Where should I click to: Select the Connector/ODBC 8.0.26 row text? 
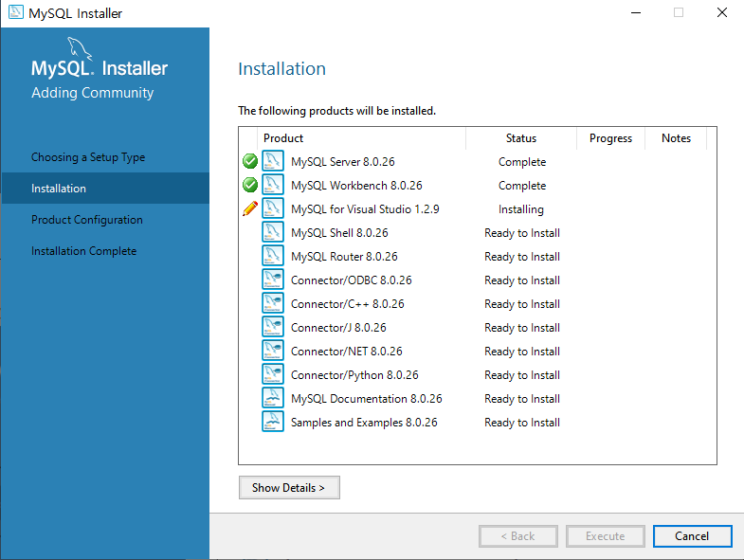[x=352, y=280]
